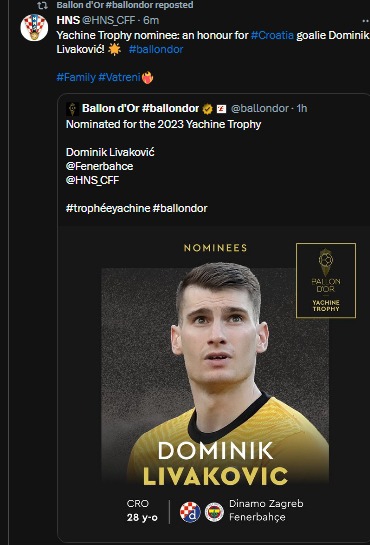Click the gold verified badge
Viewport: 370px width, 545px height.
point(208,109)
